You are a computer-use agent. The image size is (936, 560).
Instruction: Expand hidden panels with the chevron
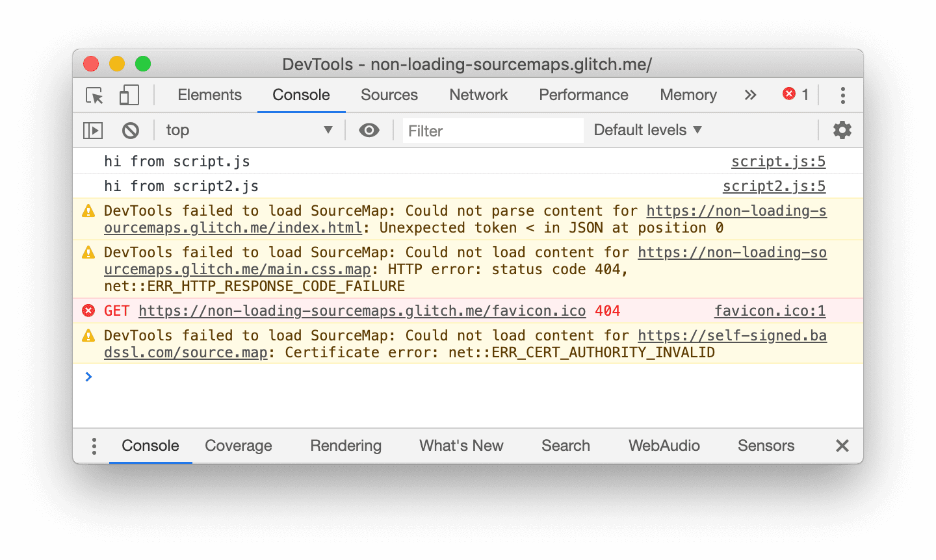[750, 95]
